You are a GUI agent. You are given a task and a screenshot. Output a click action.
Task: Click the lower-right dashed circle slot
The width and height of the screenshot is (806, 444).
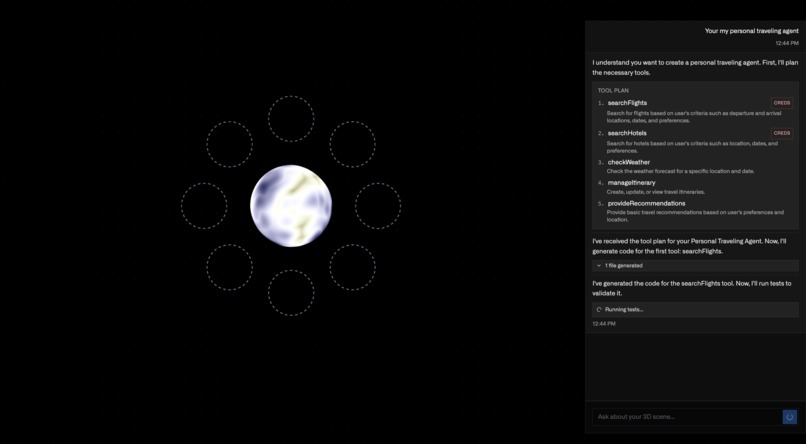pos(352,267)
